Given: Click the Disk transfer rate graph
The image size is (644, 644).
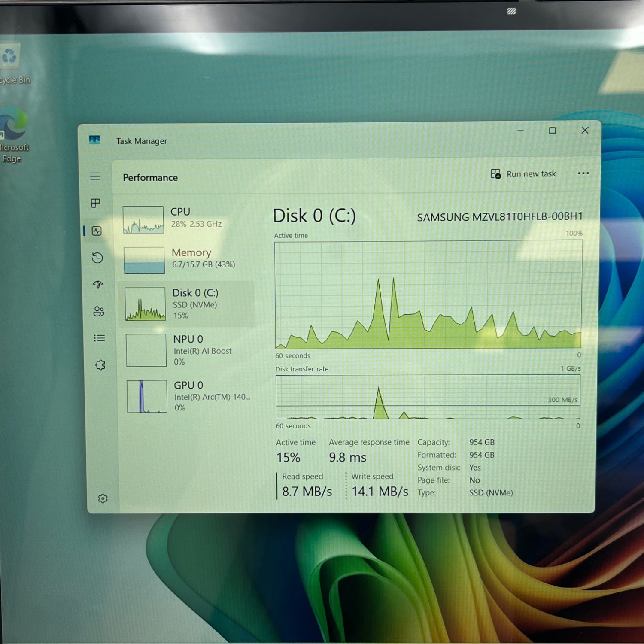Looking at the screenshot, I should tap(428, 397).
